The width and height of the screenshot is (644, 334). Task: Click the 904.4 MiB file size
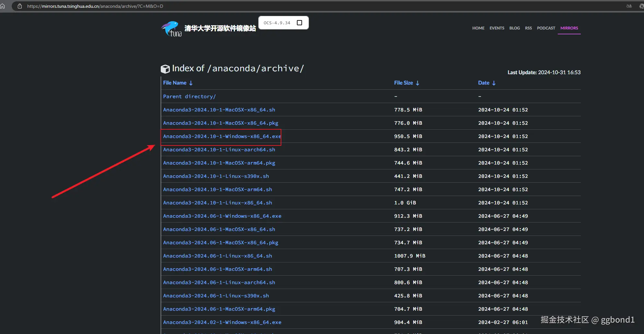(408, 322)
